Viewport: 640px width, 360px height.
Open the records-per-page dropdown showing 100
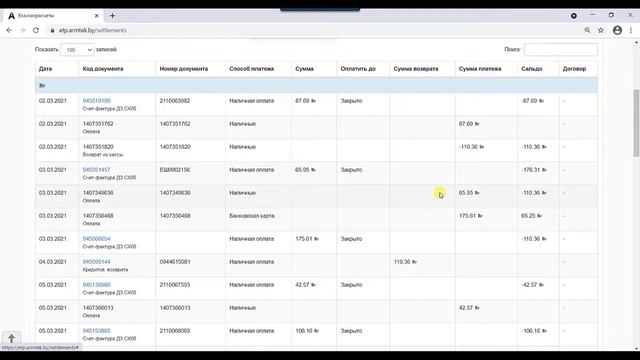[x=77, y=50]
